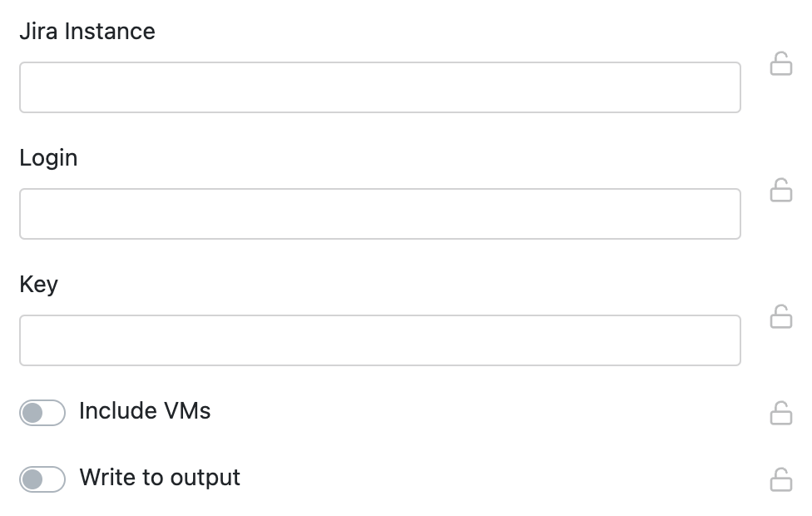Select the padlock icon beside Include VMs
Viewport: 812px width, 516px height.
[x=780, y=412]
